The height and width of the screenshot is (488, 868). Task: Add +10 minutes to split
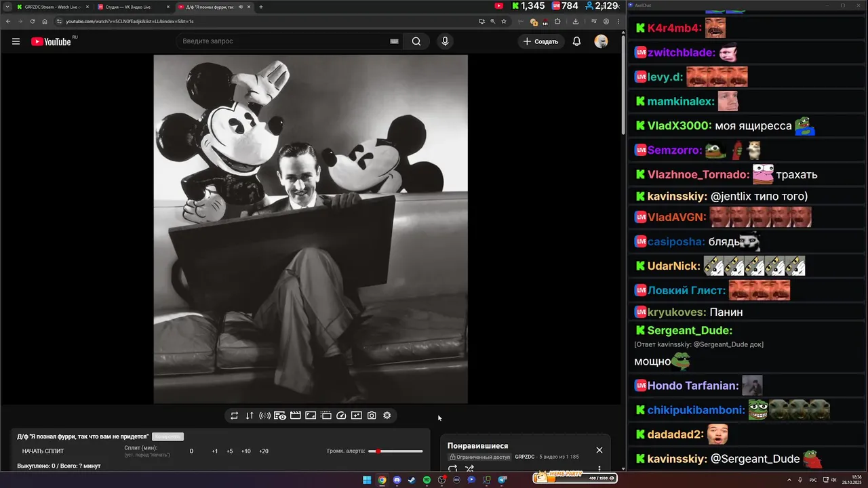pyautogui.click(x=246, y=451)
